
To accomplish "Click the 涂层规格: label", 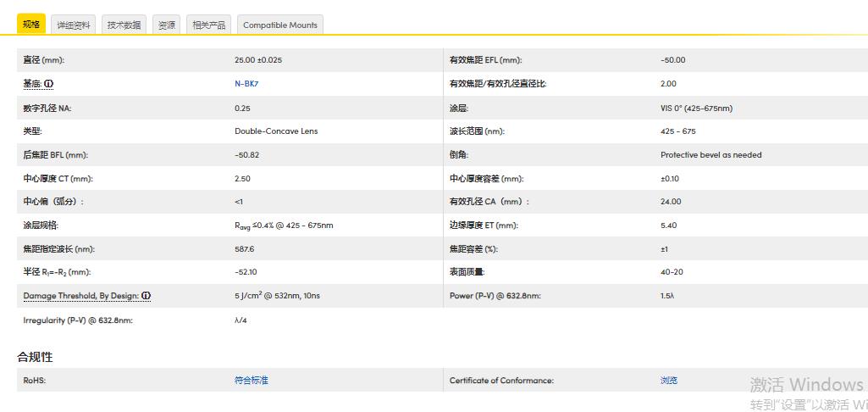I will click(x=41, y=225).
